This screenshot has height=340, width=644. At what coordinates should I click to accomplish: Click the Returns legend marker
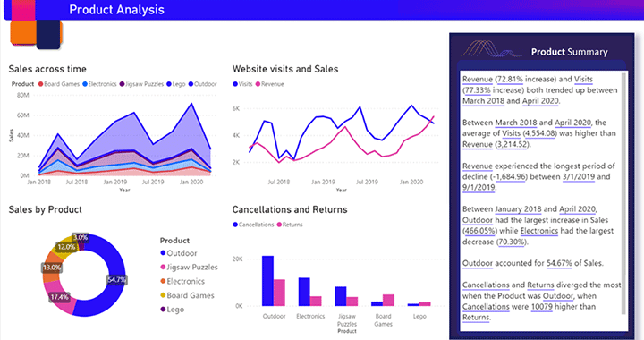279,225
